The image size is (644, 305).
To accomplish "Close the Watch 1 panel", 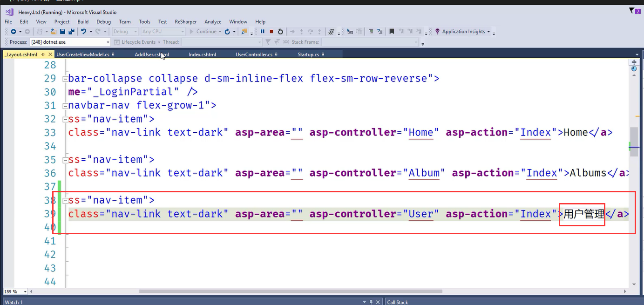I will coord(378,302).
